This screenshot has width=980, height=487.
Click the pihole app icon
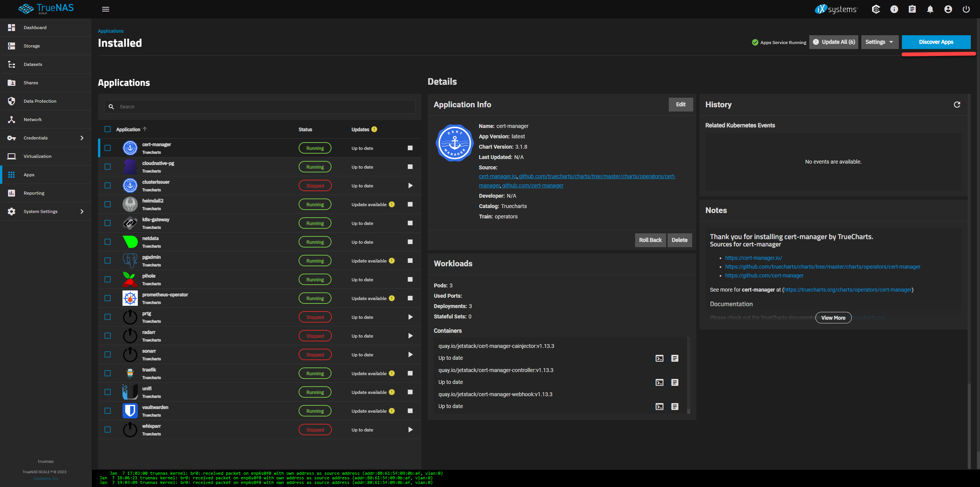(130, 279)
